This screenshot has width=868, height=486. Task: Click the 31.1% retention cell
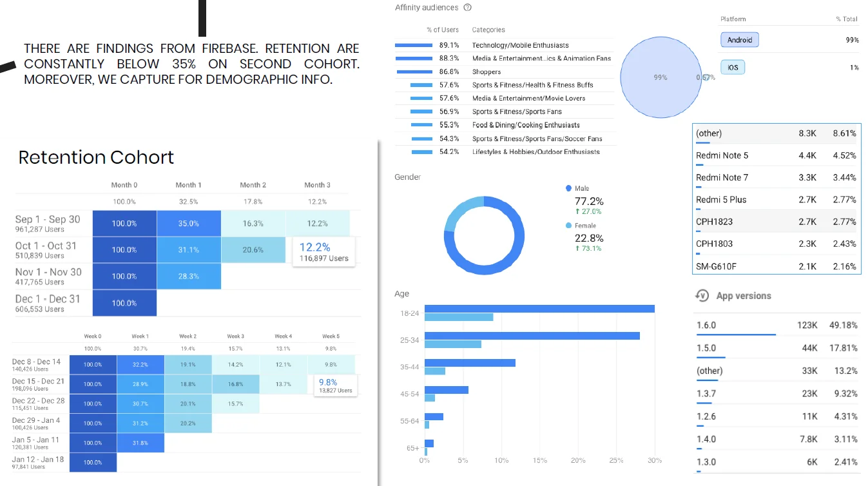pyautogui.click(x=189, y=250)
